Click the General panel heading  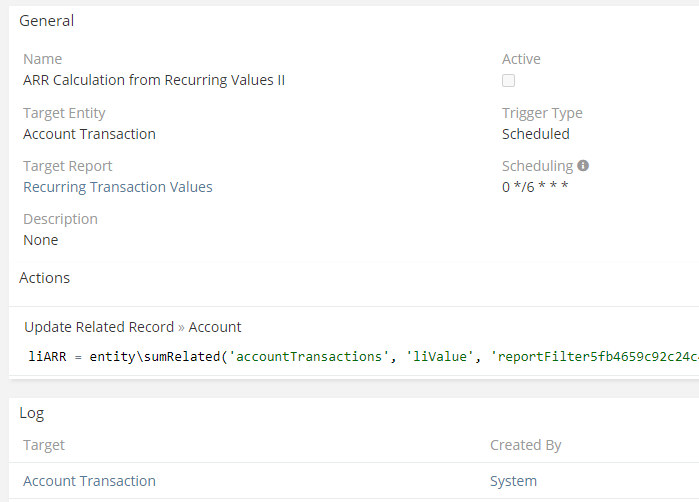coord(47,20)
